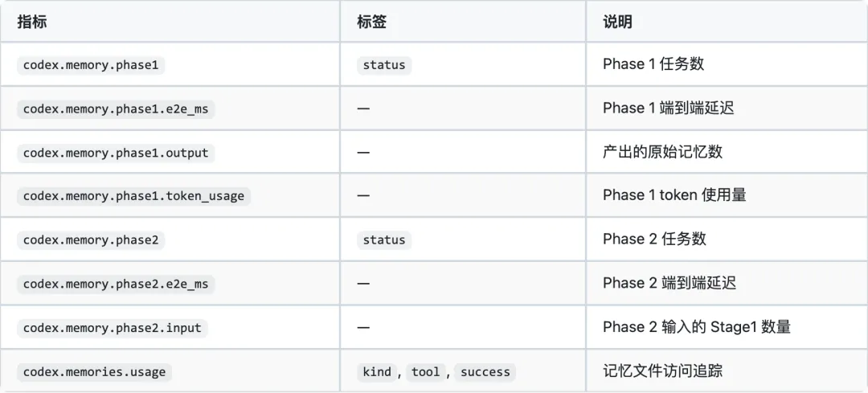Click codex.memory.phase1.e2e_ms metric name
This screenshot has height=393, width=868.
pyautogui.click(x=116, y=108)
